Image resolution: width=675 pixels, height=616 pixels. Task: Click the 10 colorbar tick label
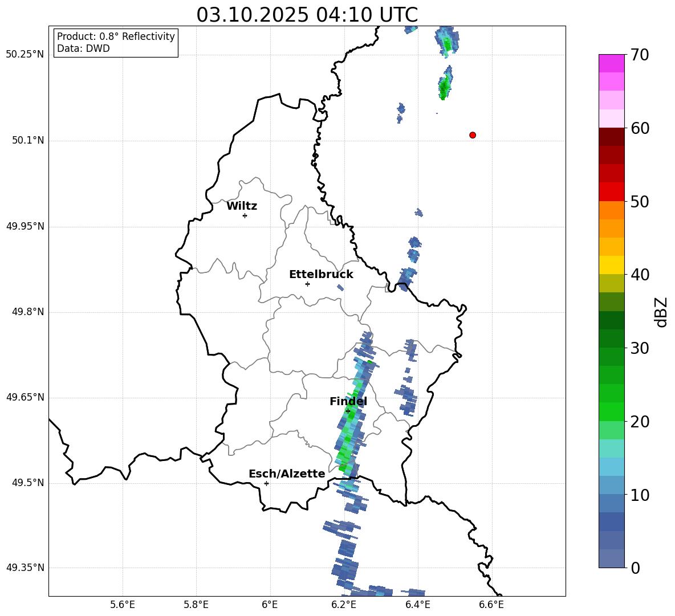coord(640,495)
